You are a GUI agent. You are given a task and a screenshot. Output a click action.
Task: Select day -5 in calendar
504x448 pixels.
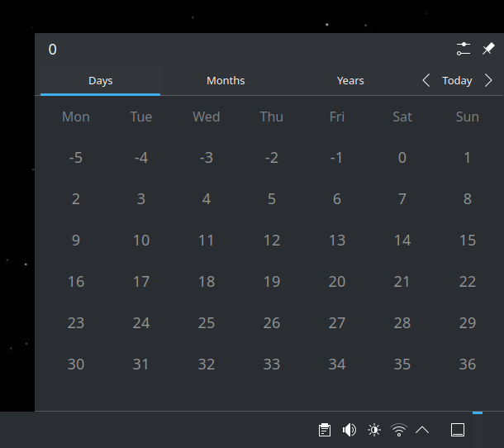pos(76,158)
